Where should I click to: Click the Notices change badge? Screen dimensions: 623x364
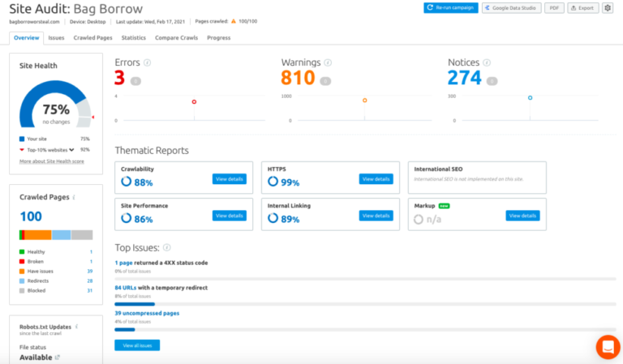point(492,81)
